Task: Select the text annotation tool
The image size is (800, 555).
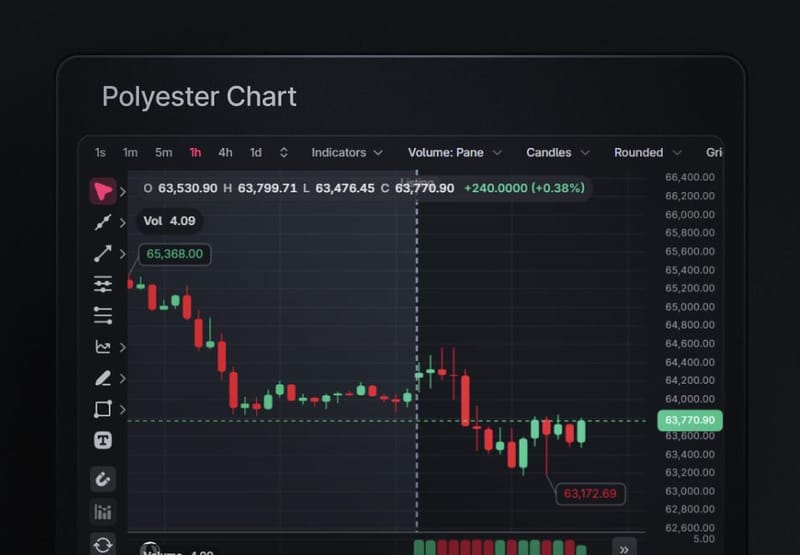Action: click(103, 440)
